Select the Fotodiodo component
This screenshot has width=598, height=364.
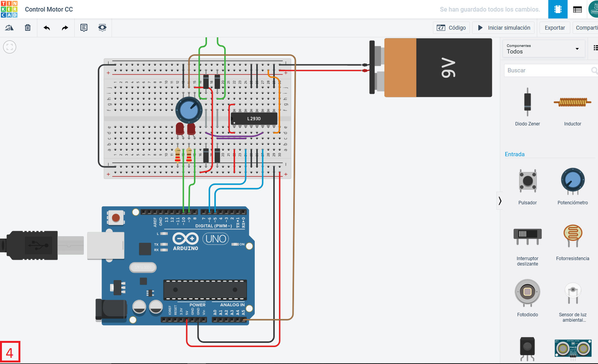(x=528, y=298)
